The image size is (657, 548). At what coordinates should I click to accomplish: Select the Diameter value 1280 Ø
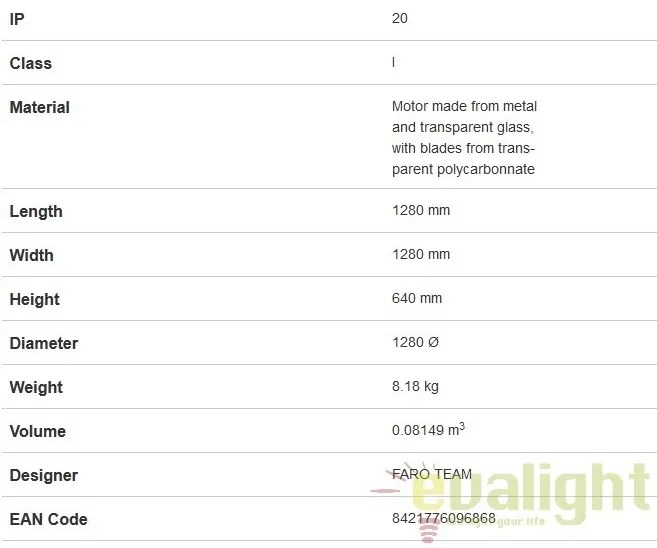click(415, 343)
